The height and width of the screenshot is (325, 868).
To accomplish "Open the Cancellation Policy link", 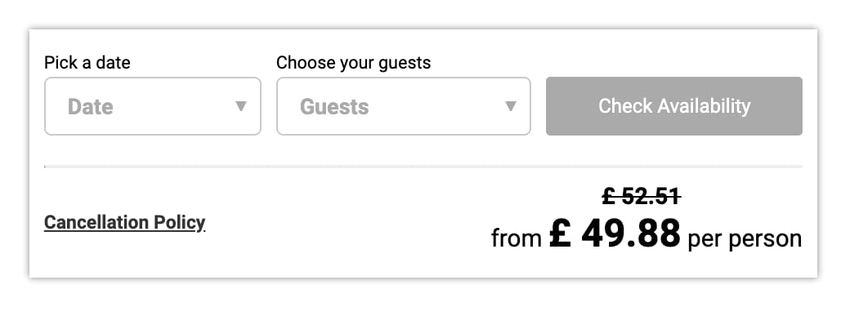I will (x=124, y=223).
